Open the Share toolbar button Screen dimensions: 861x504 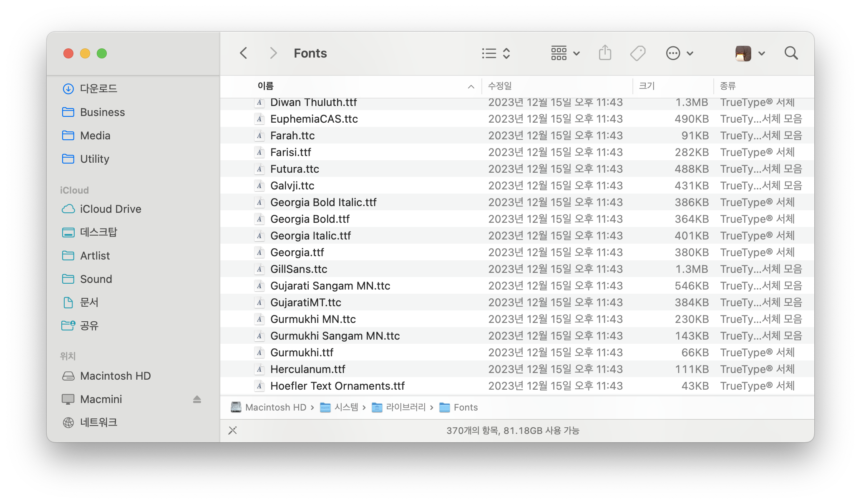pyautogui.click(x=605, y=53)
